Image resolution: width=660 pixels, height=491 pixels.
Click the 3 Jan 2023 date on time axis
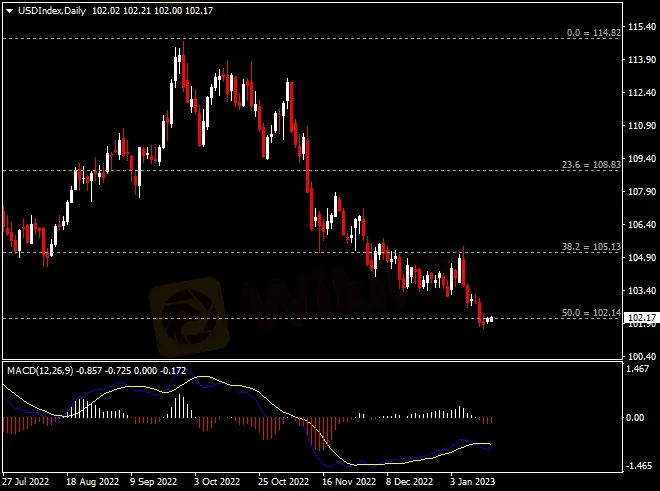click(x=473, y=481)
